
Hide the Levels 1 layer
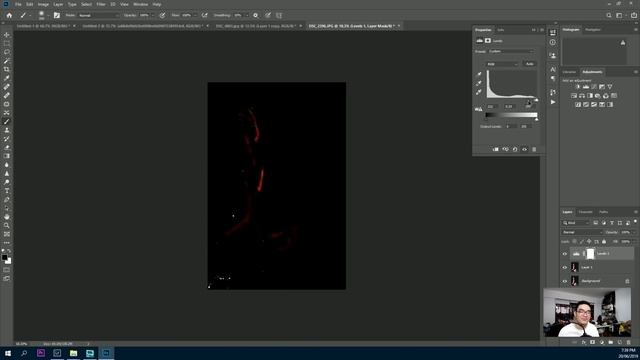click(x=565, y=254)
